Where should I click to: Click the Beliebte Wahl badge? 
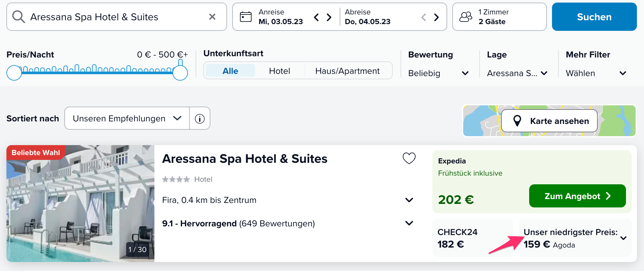(x=36, y=153)
